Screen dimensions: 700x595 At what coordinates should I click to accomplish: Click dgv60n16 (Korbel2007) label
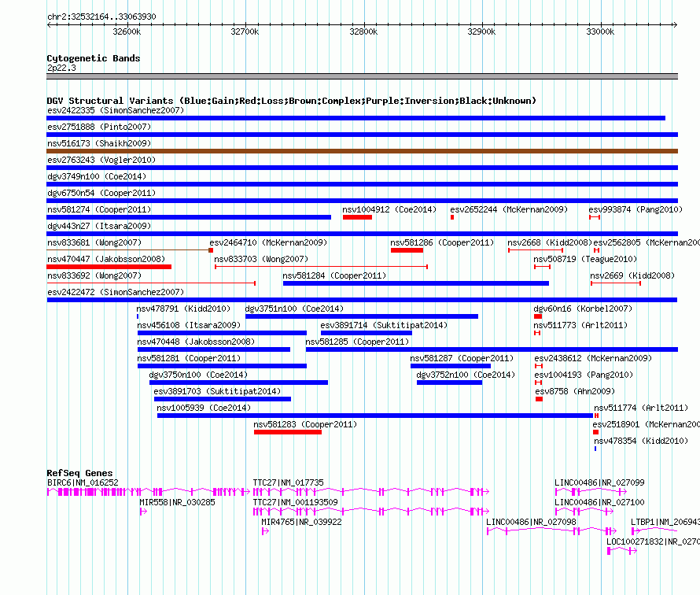tap(583, 309)
